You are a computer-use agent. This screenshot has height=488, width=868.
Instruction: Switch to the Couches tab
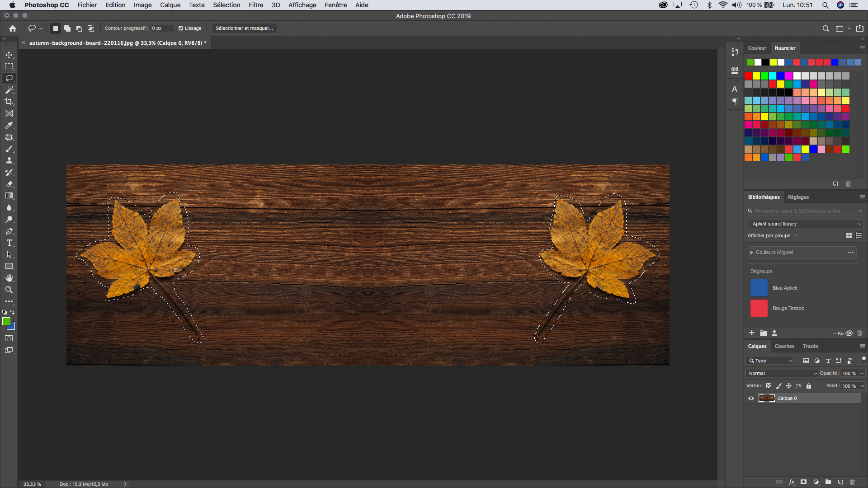[784, 346]
